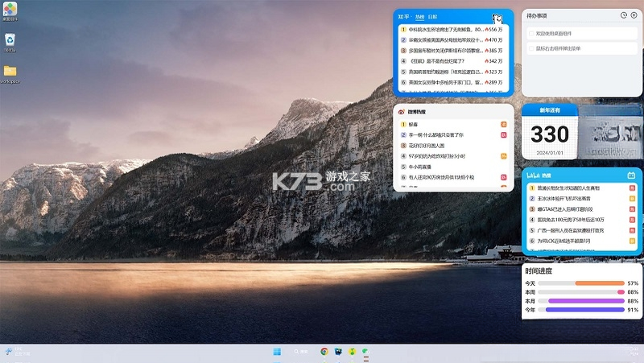This screenshot has width=644, height=363.
Task: Click the 新年还有 countdown header
Action: pos(550,110)
